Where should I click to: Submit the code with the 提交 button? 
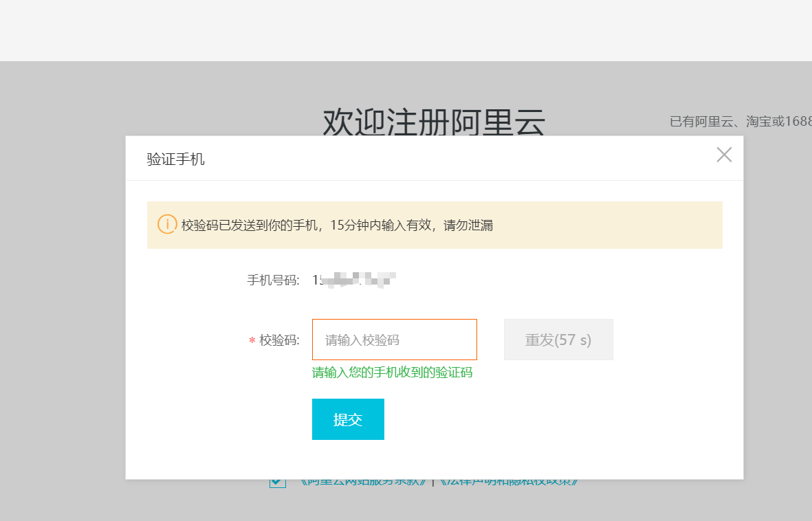pyautogui.click(x=348, y=419)
